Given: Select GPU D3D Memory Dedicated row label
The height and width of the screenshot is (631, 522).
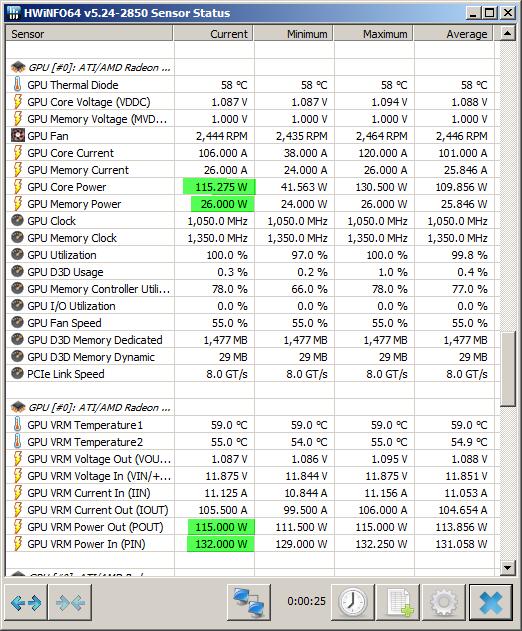Looking at the screenshot, I should [95, 340].
